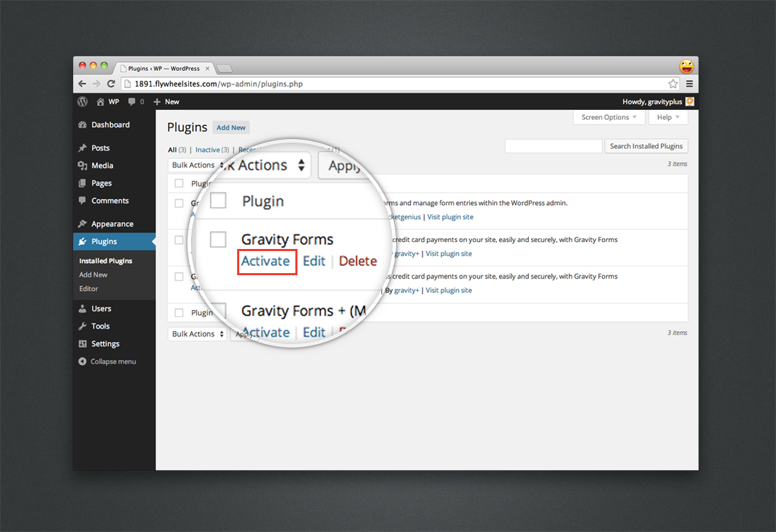Expand the Screen Options panel

(609, 118)
